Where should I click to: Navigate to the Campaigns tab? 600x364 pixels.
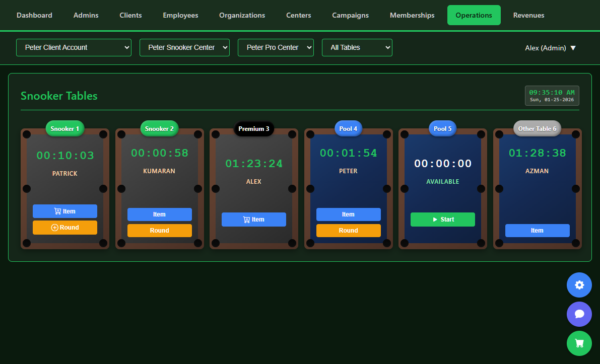(350, 15)
